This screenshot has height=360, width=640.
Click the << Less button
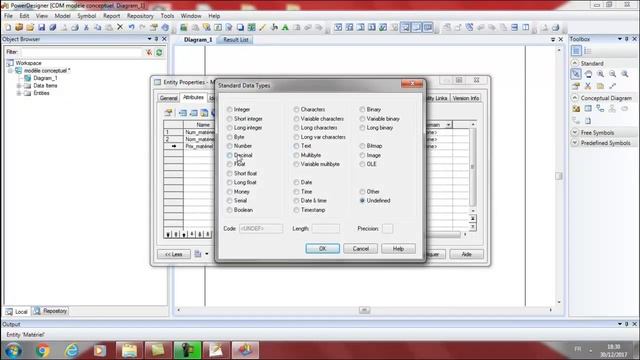[173, 254]
